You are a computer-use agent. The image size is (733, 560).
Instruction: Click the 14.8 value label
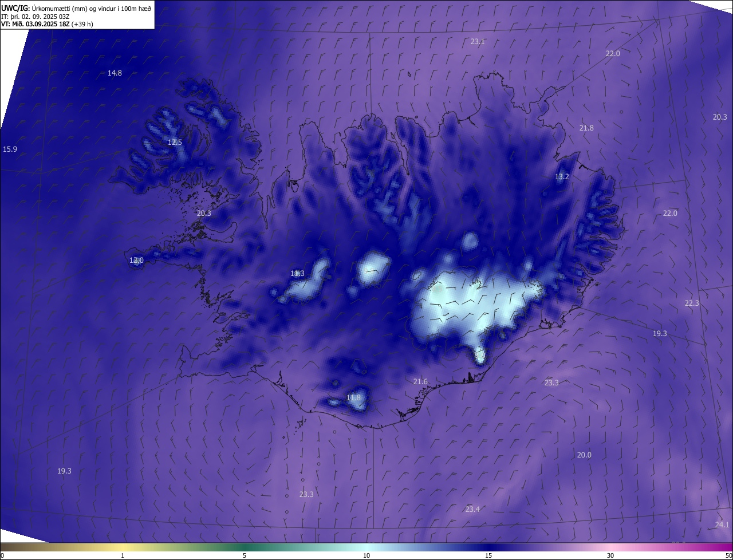[x=115, y=73]
